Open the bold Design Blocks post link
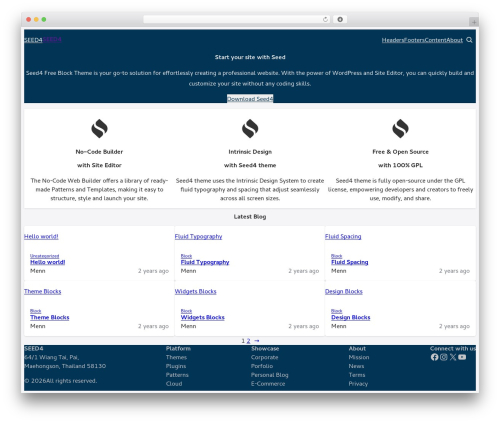 tap(351, 317)
